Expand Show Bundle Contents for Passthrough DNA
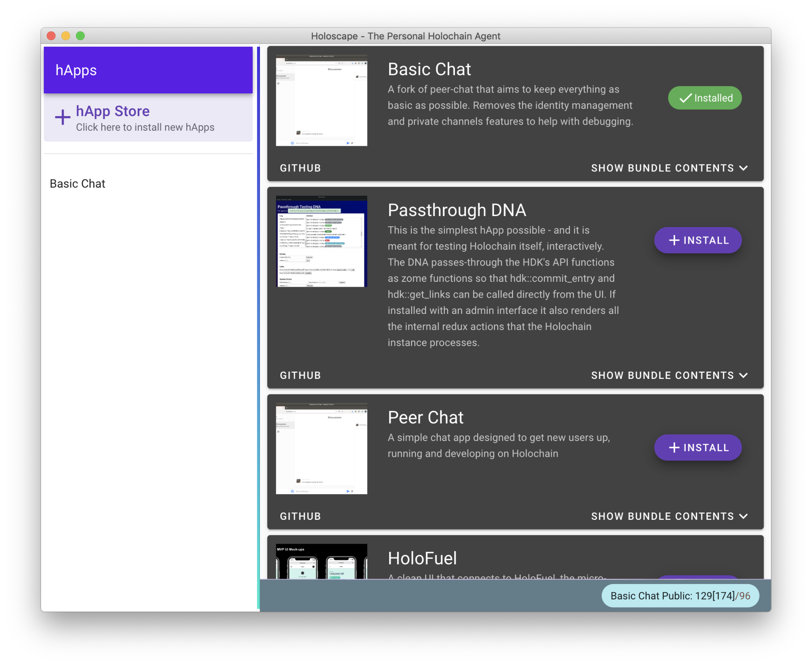The height and width of the screenshot is (666, 812). pos(669,375)
